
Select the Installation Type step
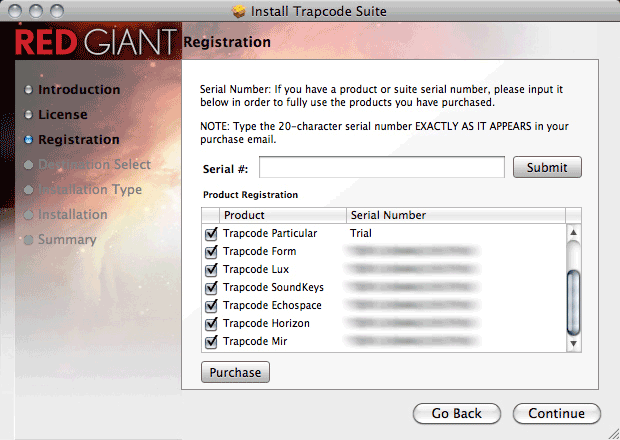tap(90, 190)
